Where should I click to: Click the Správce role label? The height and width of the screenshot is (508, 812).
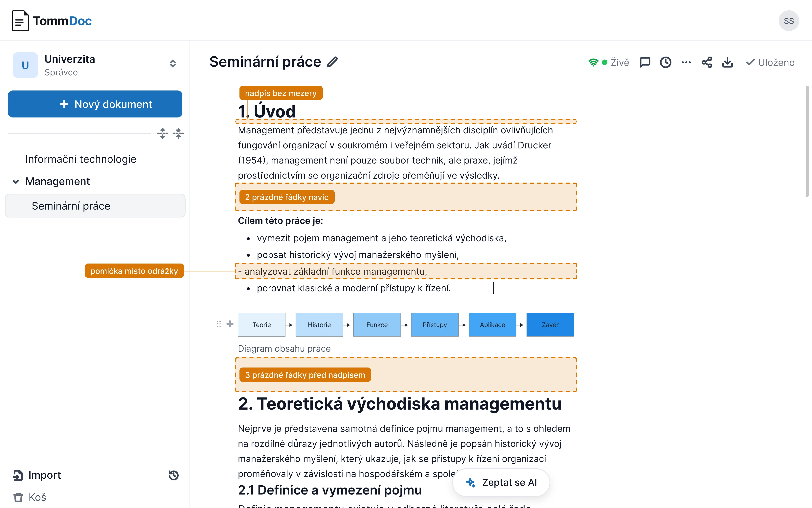[x=61, y=72]
